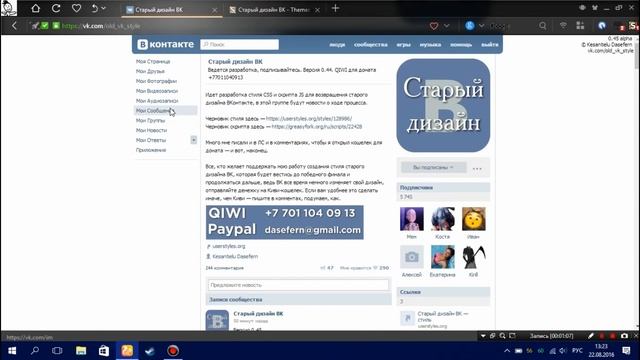Click the small plus badge beside 'Мои Ответы'

[193, 140]
